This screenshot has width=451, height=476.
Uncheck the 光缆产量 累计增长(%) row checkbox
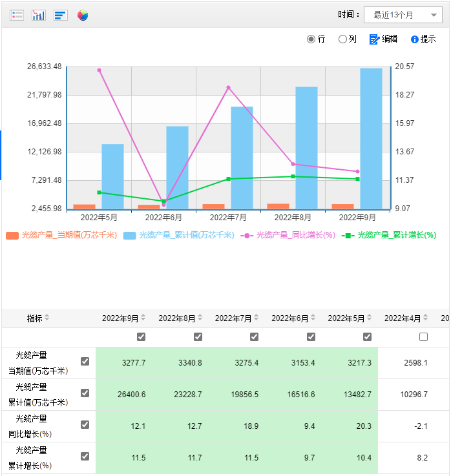pyautogui.click(x=85, y=456)
